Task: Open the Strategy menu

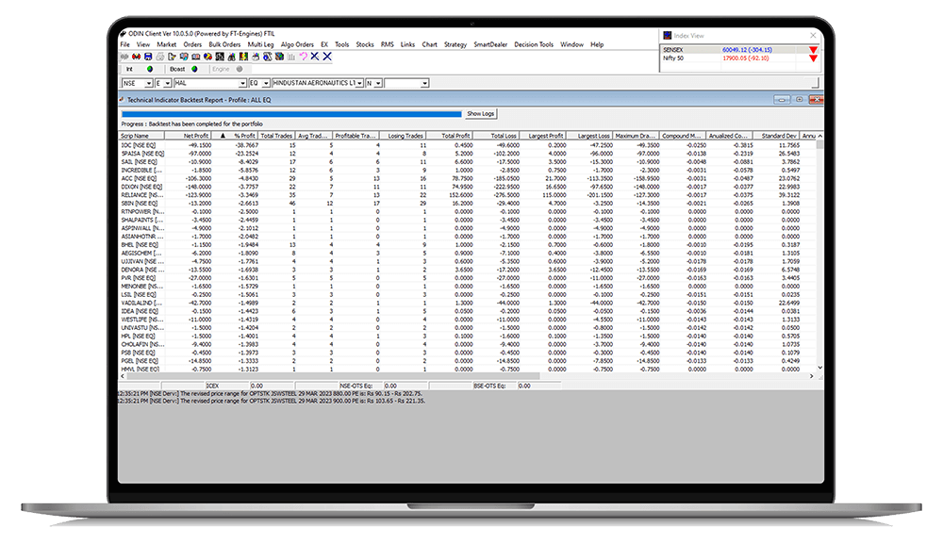Action: pyautogui.click(x=455, y=44)
